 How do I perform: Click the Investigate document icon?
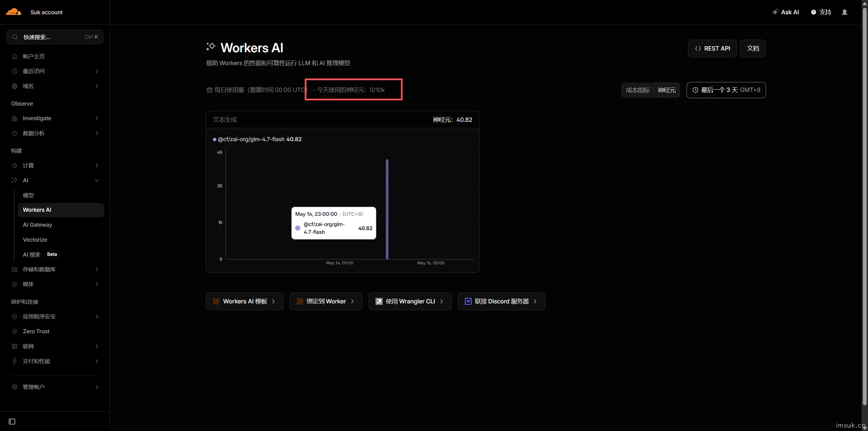(15, 118)
